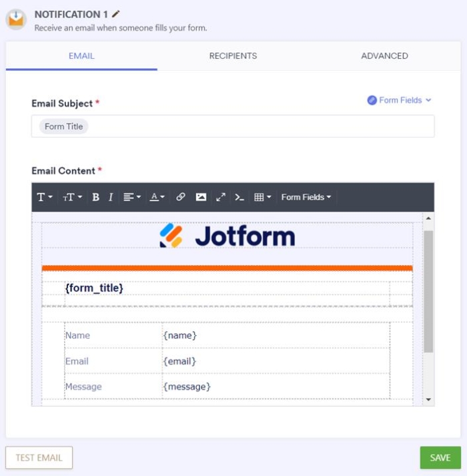Open toolbar Form Fields dropdown
Screen dimensions: 467x476
pyautogui.click(x=306, y=197)
